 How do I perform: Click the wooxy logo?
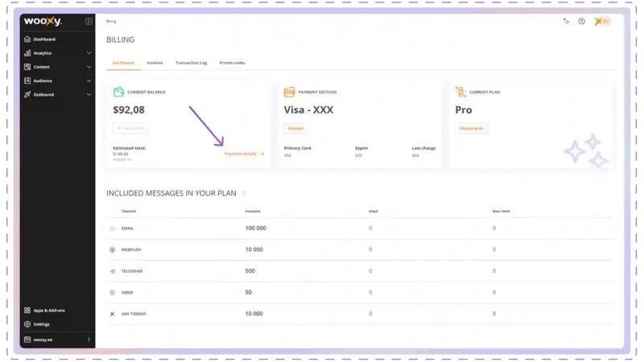pyautogui.click(x=43, y=21)
